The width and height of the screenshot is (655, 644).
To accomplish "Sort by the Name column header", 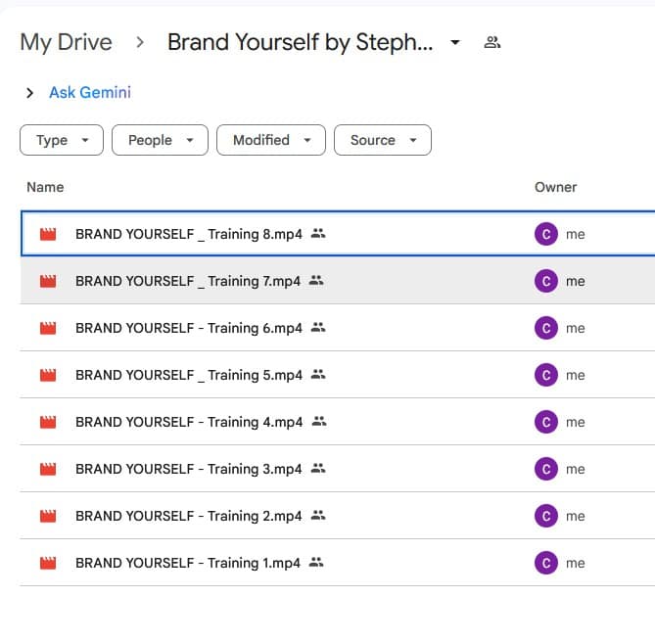I will coord(45,187).
